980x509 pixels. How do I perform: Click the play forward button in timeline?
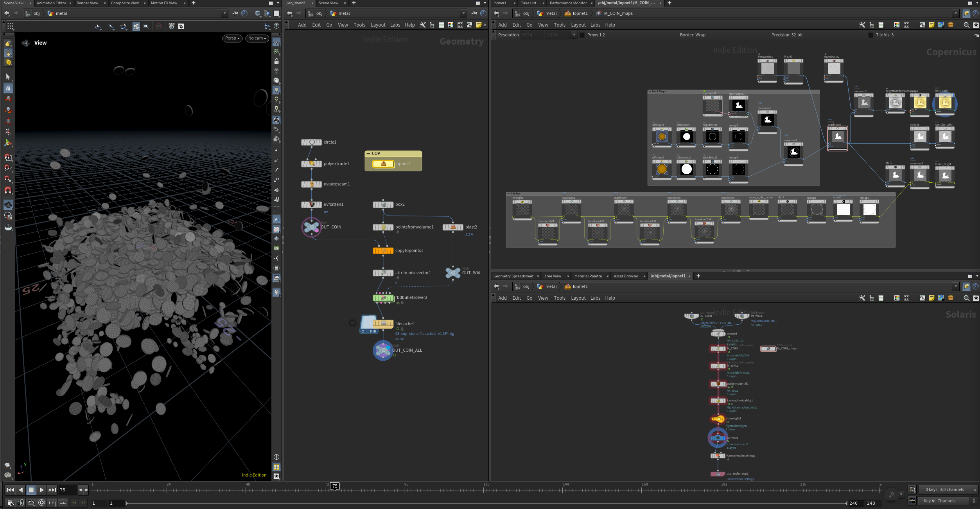coord(41,490)
